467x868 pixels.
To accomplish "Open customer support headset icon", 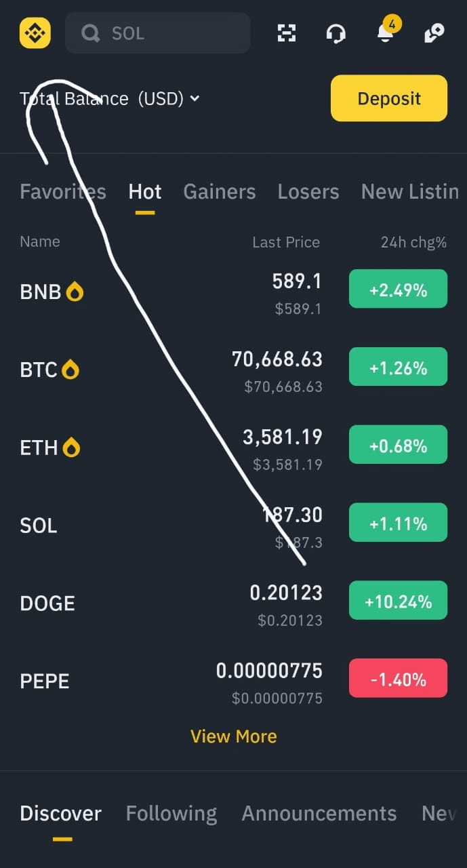I will [336, 33].
